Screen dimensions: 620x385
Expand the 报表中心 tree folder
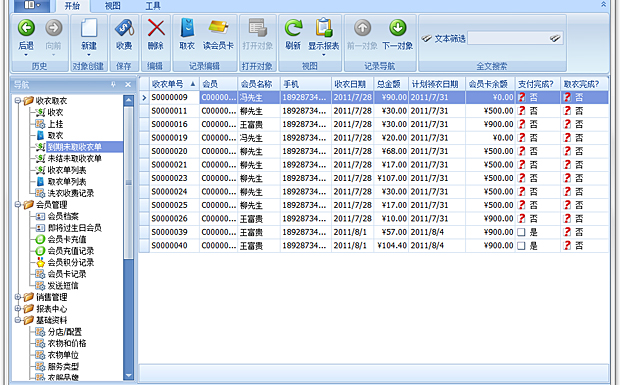point(17,308)
